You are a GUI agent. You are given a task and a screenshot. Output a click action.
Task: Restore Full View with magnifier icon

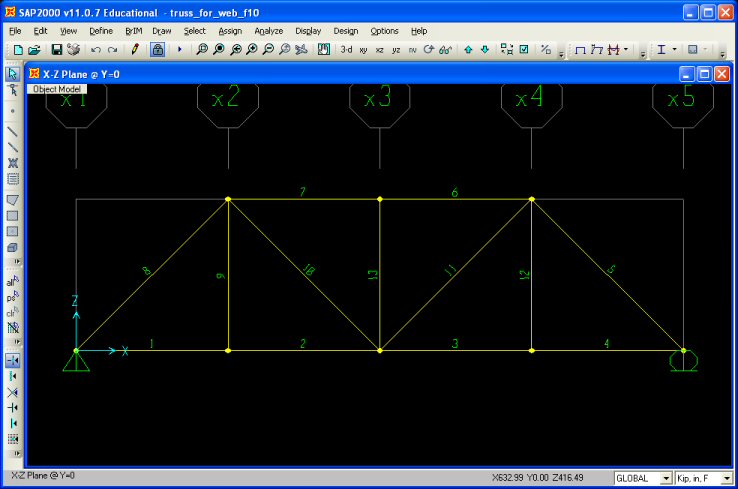(x=219, y=49)
